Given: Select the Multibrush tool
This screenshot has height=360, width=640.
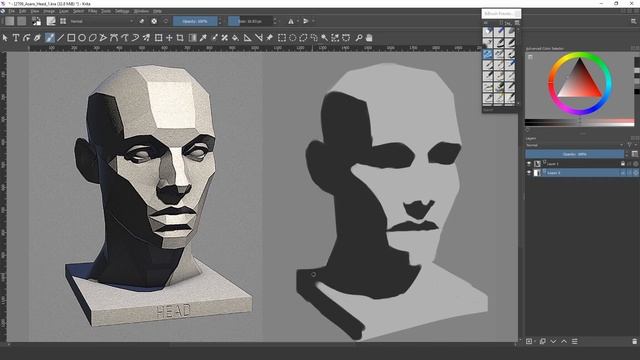Looking at the screenshot, I should click(x=147, y=38).
